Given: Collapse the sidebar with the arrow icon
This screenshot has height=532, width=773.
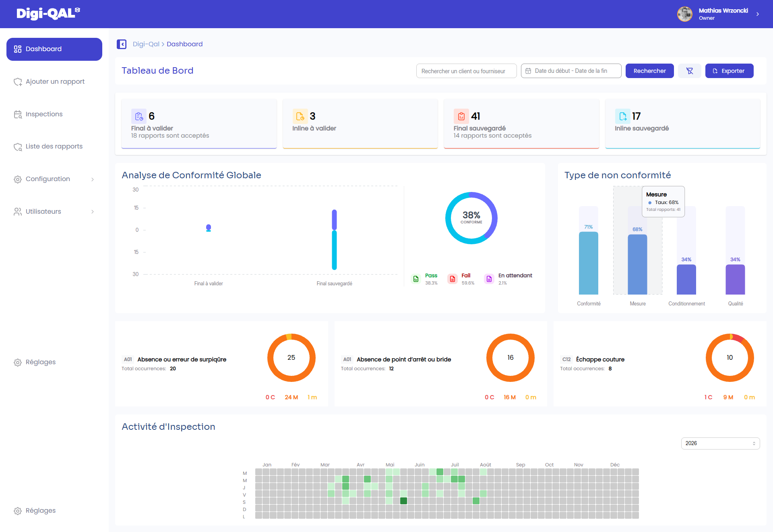Looking at the screenshot, I should point(122,44).
